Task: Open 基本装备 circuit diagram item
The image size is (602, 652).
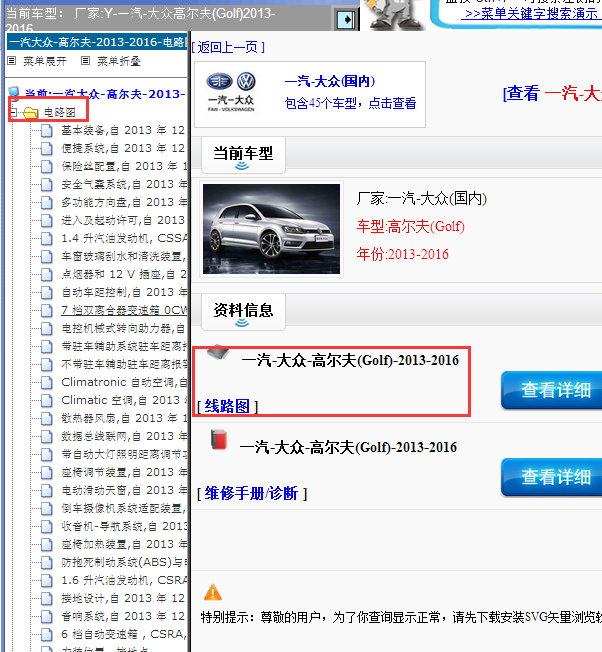Action: [123, 130]
